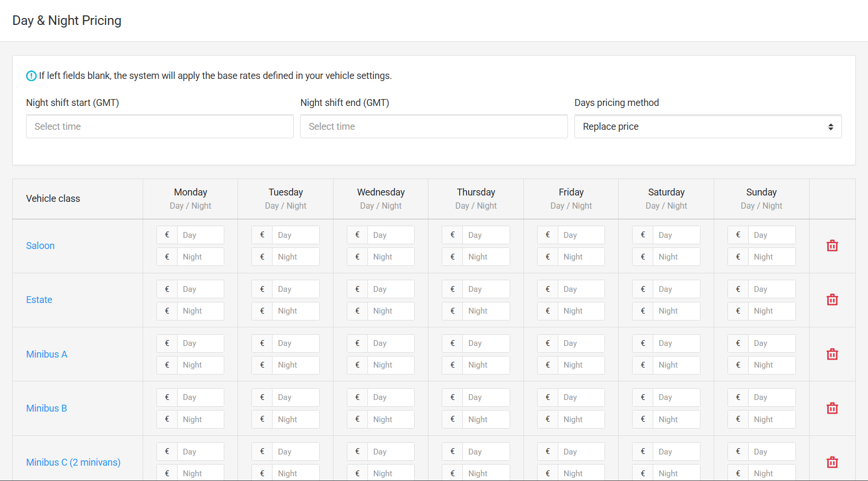
Task: Open the Night shift end time picker
Action: [x=433, y=127]
